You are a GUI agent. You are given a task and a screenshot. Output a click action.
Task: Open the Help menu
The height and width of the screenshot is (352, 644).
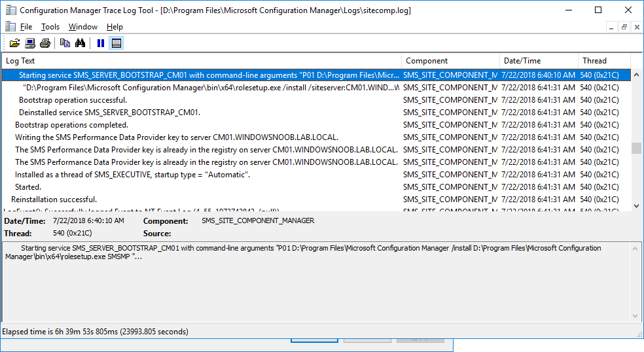coord(115,27)
